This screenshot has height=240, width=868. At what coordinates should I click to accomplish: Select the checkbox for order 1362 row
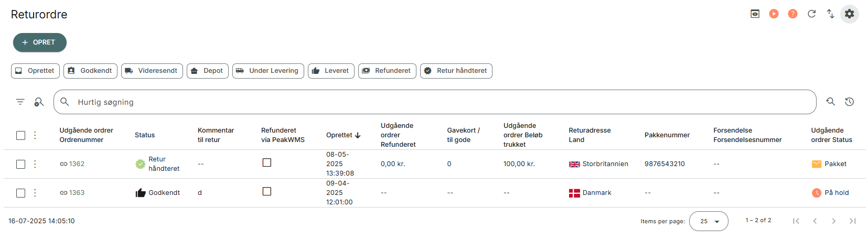[x=20, y=164]
